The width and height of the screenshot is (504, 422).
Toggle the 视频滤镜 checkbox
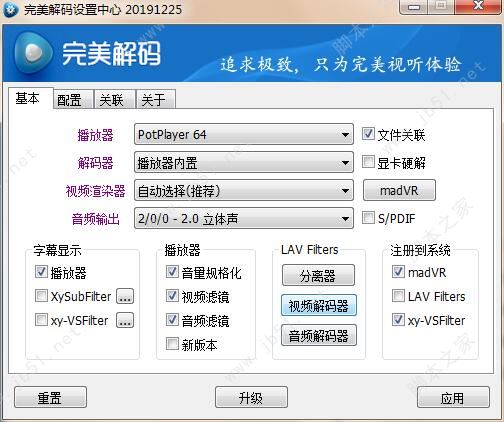pyautogui.click(x=172, y=296)
